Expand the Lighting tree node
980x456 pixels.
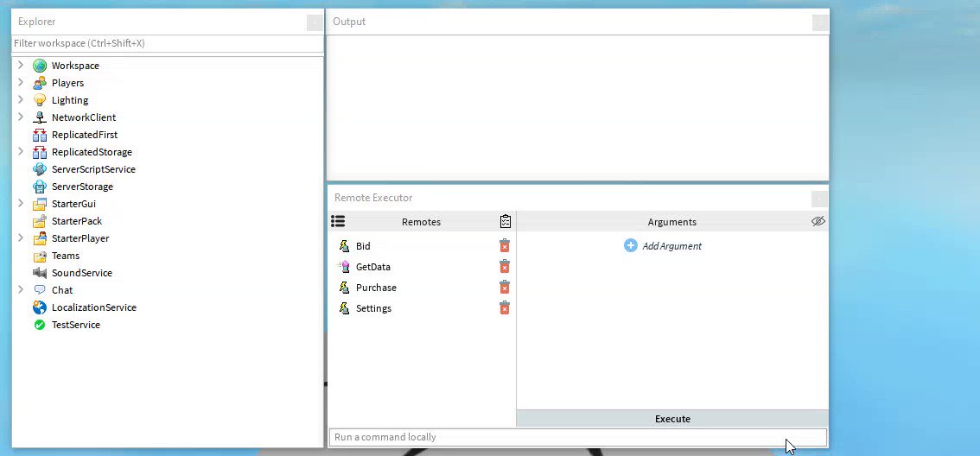point(21,99)
